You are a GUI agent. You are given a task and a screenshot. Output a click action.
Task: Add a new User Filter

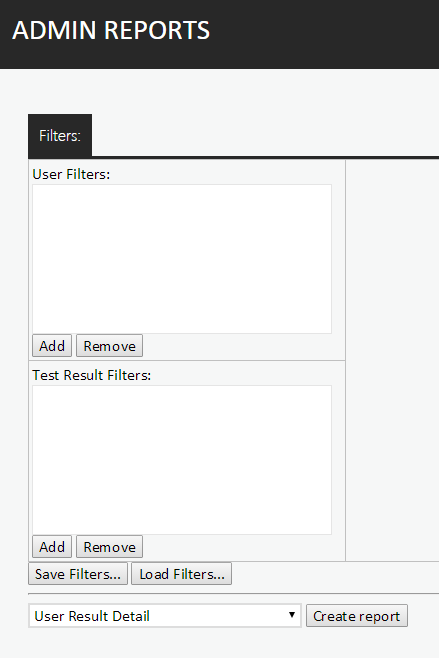[x=52, y=346]
